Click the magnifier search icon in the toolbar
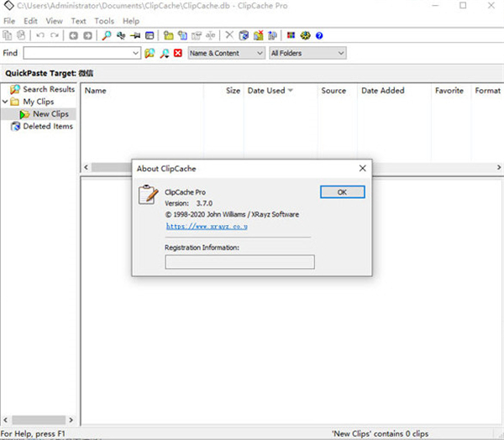The width and height of the screenshot is (504, 440). click(x=107, y=36)
